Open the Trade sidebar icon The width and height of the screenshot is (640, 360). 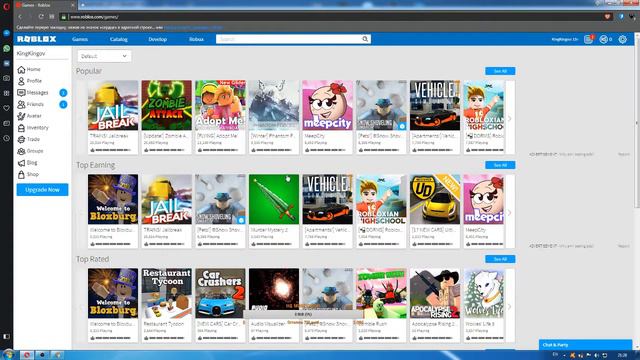tap(21, 139)
